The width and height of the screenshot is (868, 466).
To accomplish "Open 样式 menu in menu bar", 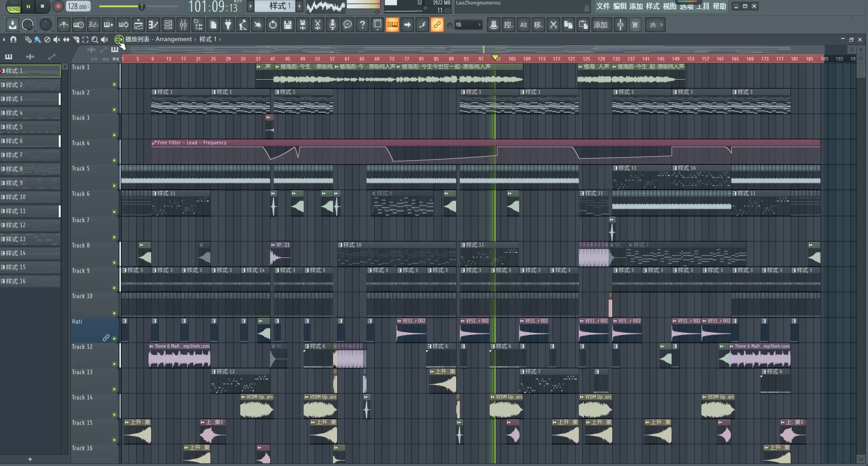I will click(x=653, y=6).
